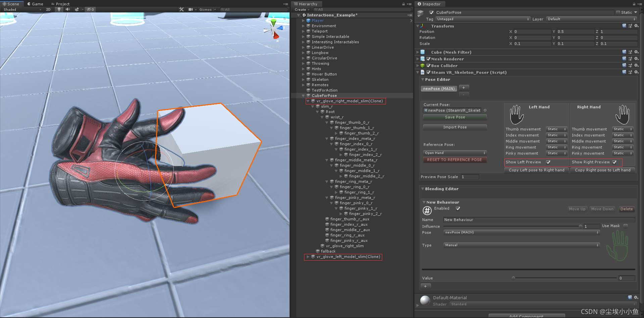Disable the Box Collider checkbox
Viewport: 644px width, 318px height.
coord(429,65)
